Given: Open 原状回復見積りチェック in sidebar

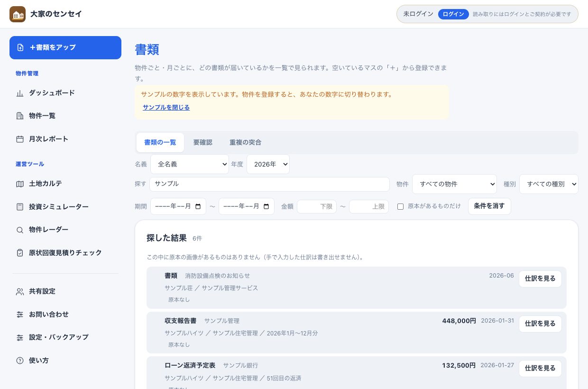Looking at the screenshot, I should (x=65, y=253).
